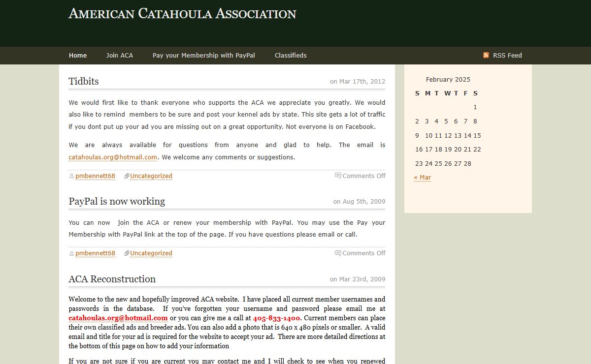Screen dimensions: 591x364
Task: Click the orange RSS feed icon
Action: (x=486, y=55)
